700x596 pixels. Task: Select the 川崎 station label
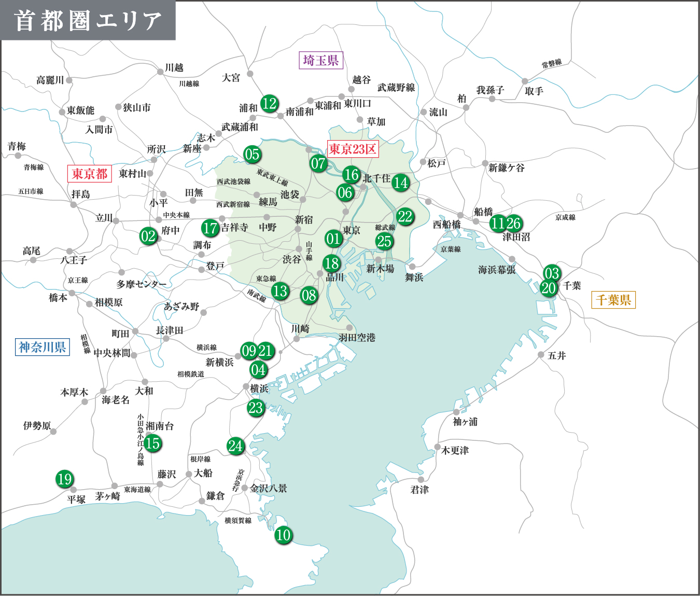300,329
